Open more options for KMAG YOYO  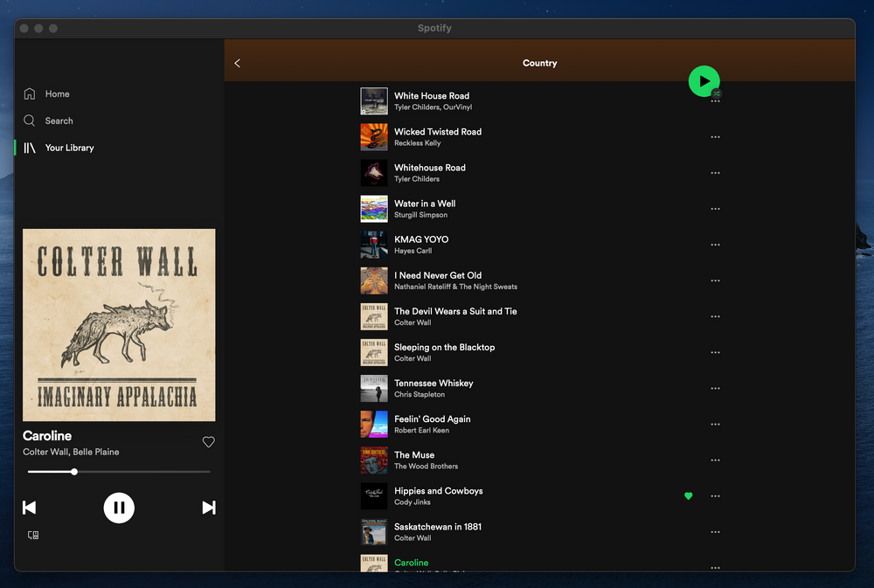click(x=715, y=245)
